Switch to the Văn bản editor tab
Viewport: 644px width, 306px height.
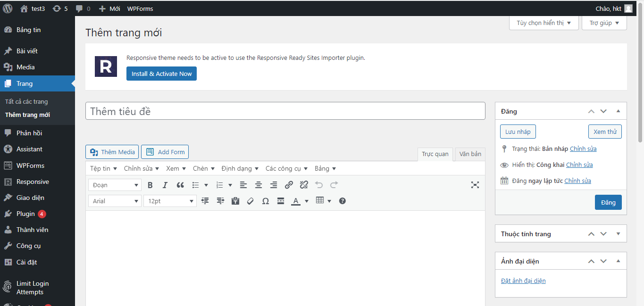[x=470, y=154]
